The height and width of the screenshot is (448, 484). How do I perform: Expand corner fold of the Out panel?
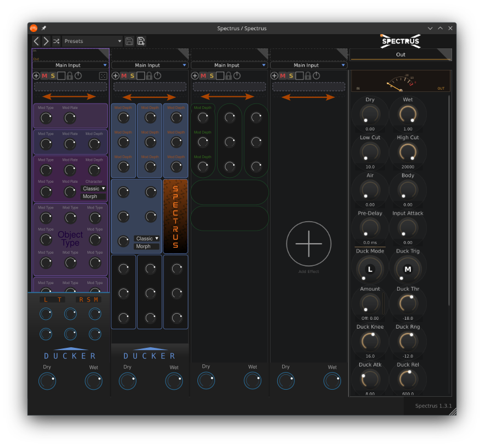pos(444,54)
